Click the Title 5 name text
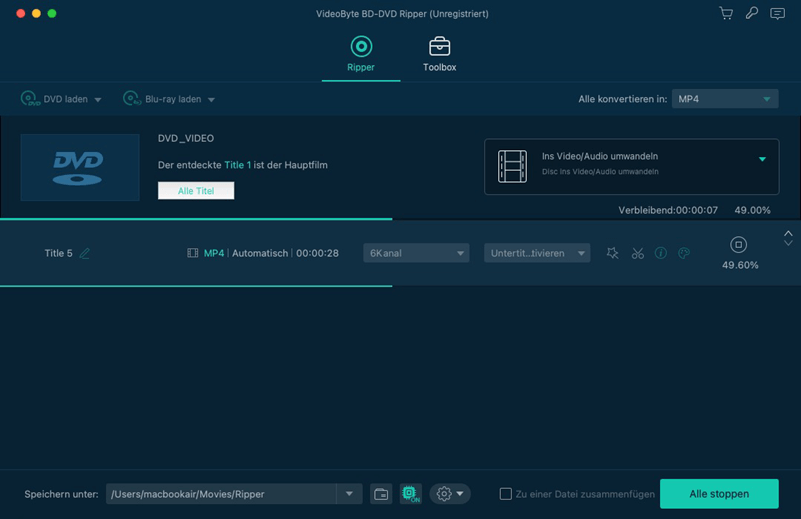Image resolution: width=801 pixels, height=519 pixels. point(58,253)
